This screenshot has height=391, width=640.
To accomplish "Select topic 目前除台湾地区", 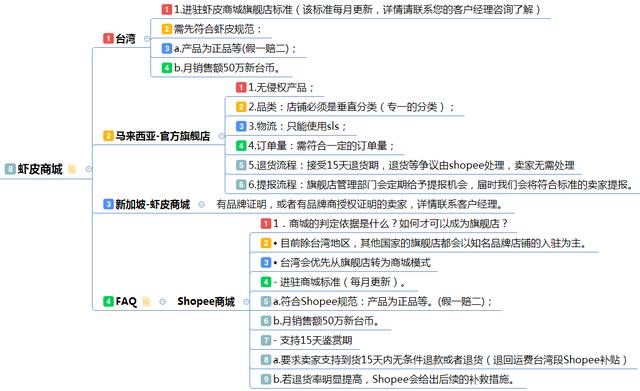I will coord(430,243).
